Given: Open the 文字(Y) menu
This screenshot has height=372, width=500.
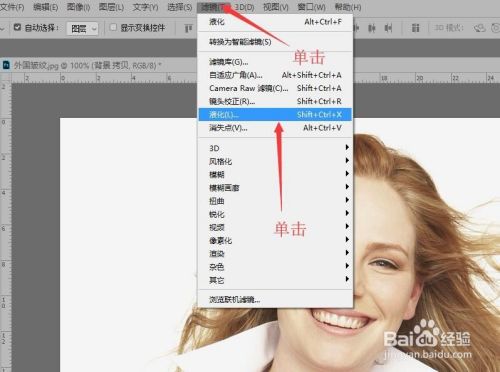Looking at the screenshot, I should pyautogui.click(x=145, y=7).
